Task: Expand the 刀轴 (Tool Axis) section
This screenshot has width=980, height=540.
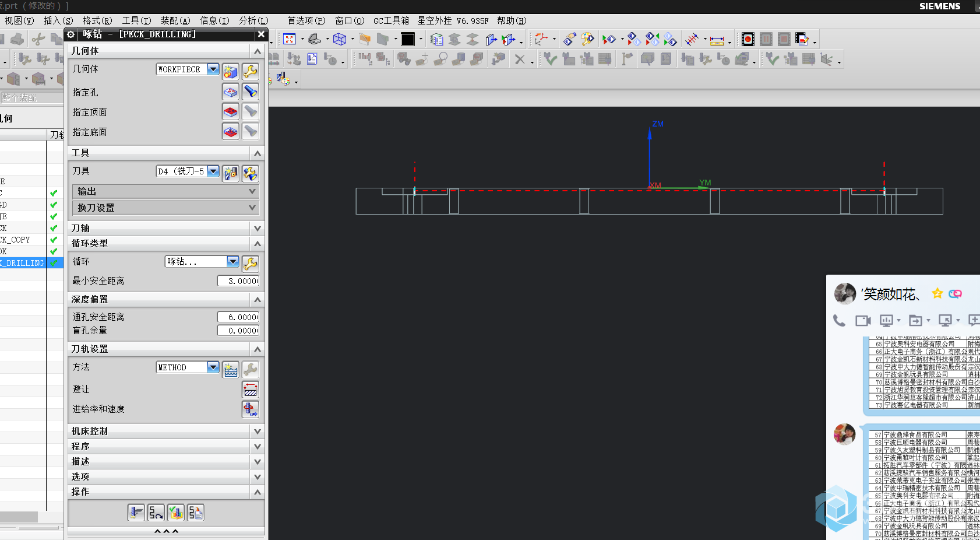Action: point(257,228)
